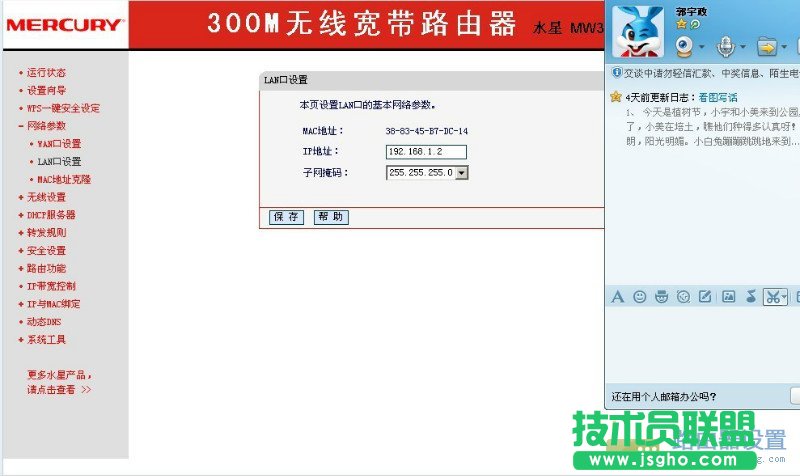The image size is (800, 476).
Task: Open the 看图写话 blog link
Action: point(717,97)
